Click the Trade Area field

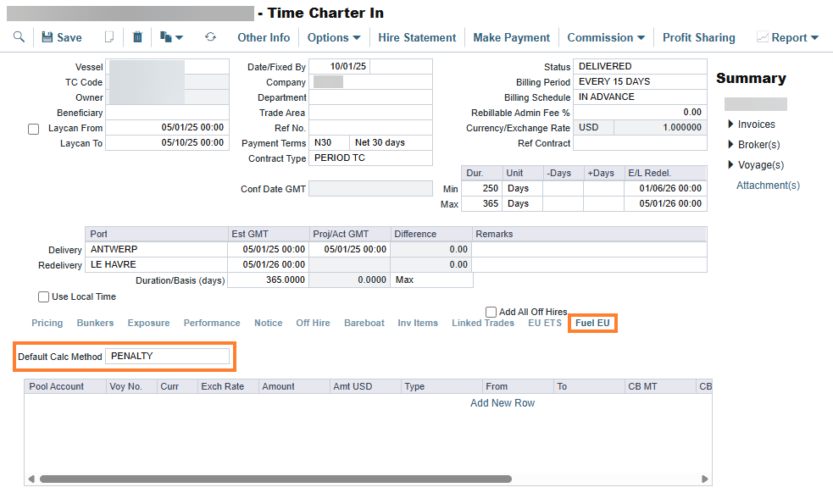[371, 113]
